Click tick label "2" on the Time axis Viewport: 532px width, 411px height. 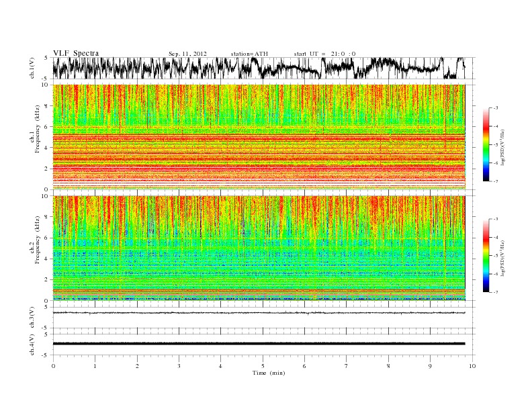pos(137,366)
